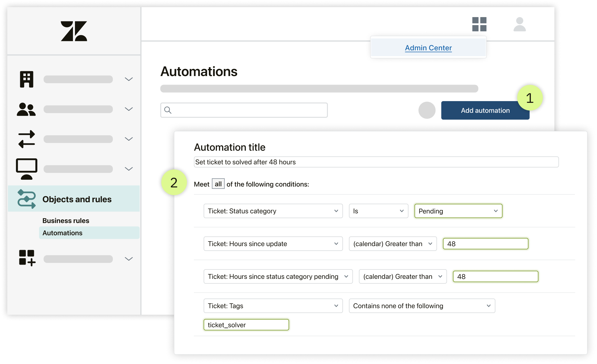Click the user profile avatar icon

tap(519, 24)
